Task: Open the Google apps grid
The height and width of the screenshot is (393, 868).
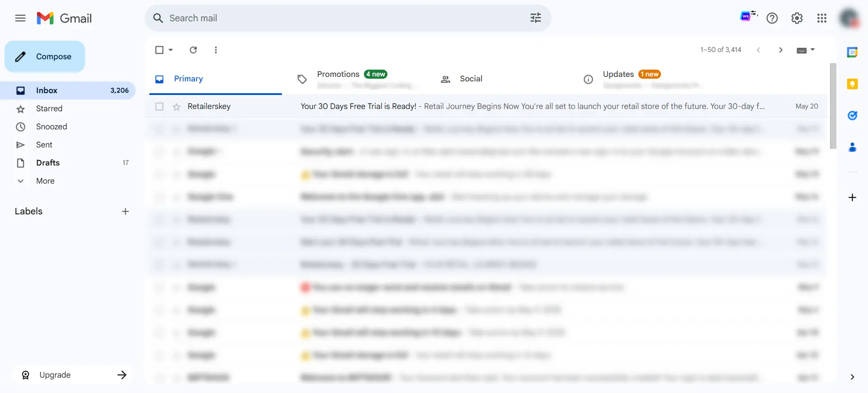Action: [x=821, y=18]
